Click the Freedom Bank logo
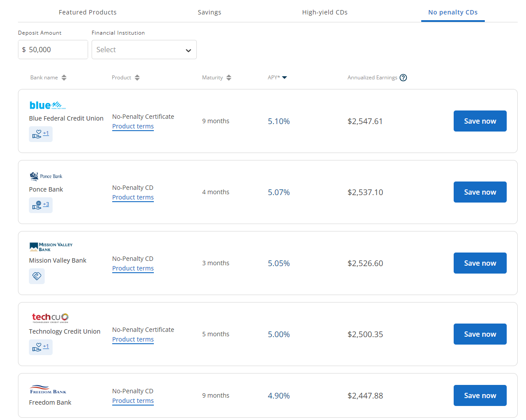 coord(48,389)
